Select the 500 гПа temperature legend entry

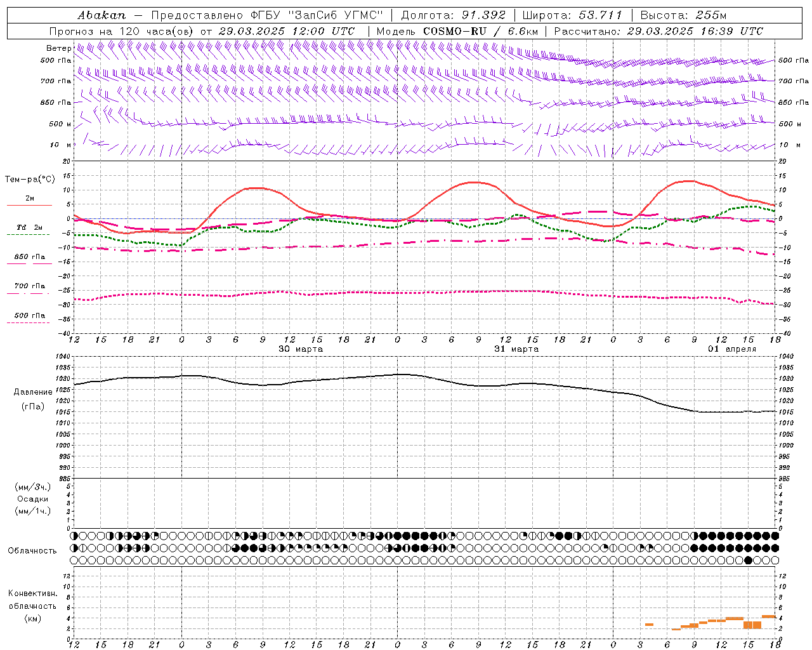tap(29, 315)
